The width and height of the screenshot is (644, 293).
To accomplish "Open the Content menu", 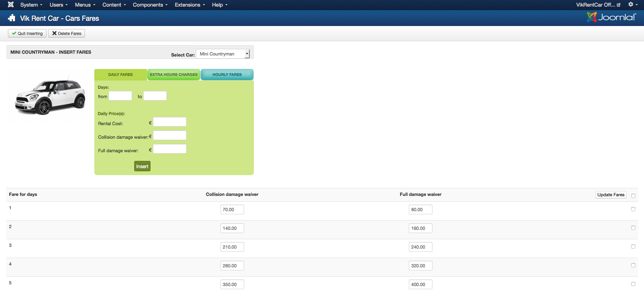I will pyautogui.click(x=114, y=5).
